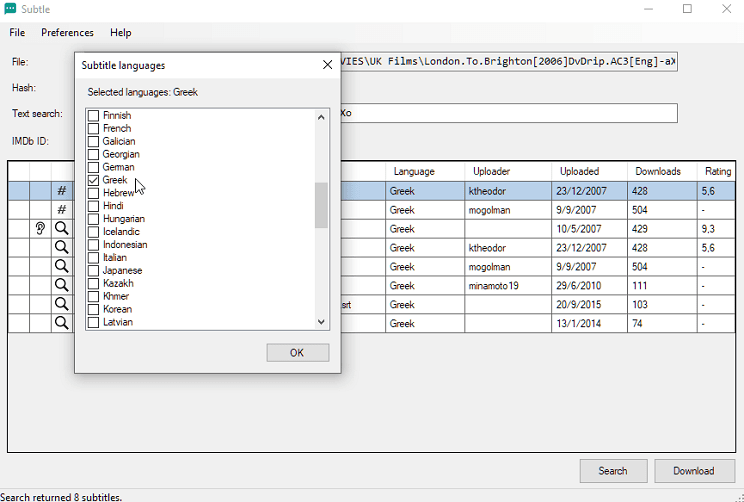
Task: Click the magnifier icon in the 13/1/2014 row
Action: coord(62,323)
